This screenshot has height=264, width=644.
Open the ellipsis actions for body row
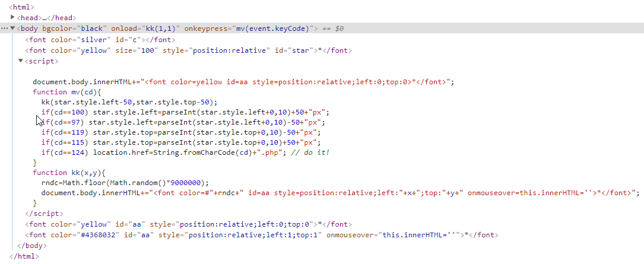click(x=4, y=28)
